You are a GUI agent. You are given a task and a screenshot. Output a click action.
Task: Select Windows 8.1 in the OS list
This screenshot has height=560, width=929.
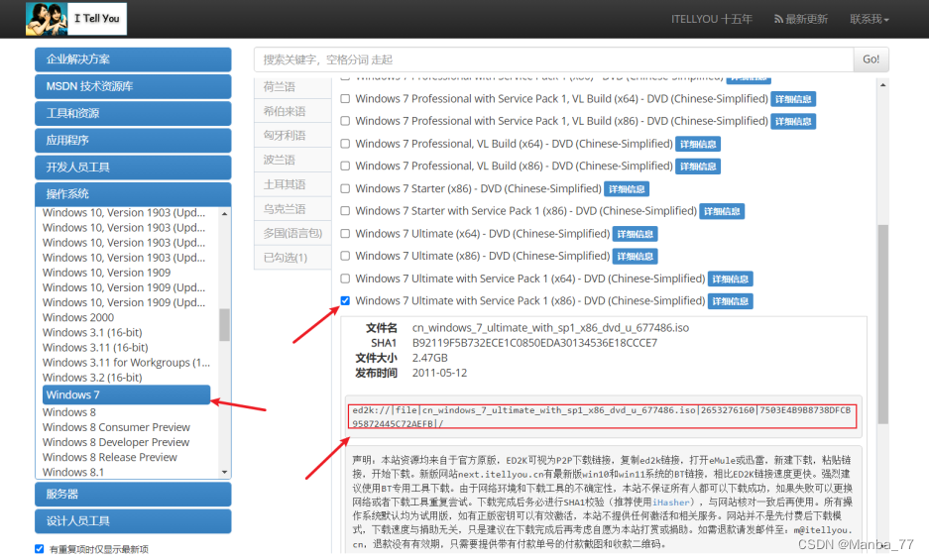coord(73,473)
